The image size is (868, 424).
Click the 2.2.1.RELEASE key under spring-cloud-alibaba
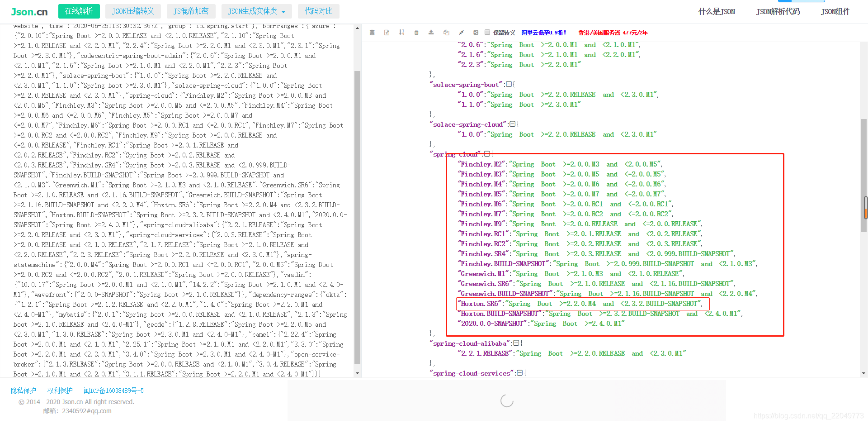(x=485, y=353)
